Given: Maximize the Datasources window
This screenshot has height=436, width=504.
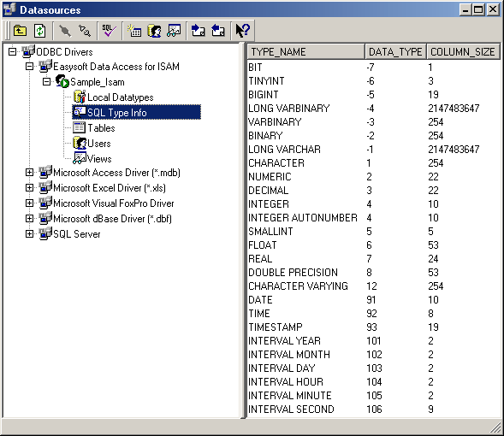Looking at the screenshot, I should click(478, 9).
